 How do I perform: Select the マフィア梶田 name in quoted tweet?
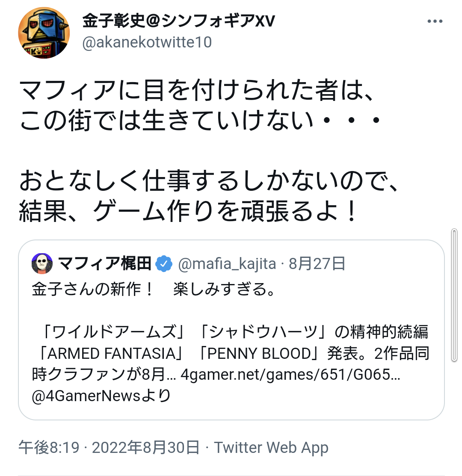point(104,264)
